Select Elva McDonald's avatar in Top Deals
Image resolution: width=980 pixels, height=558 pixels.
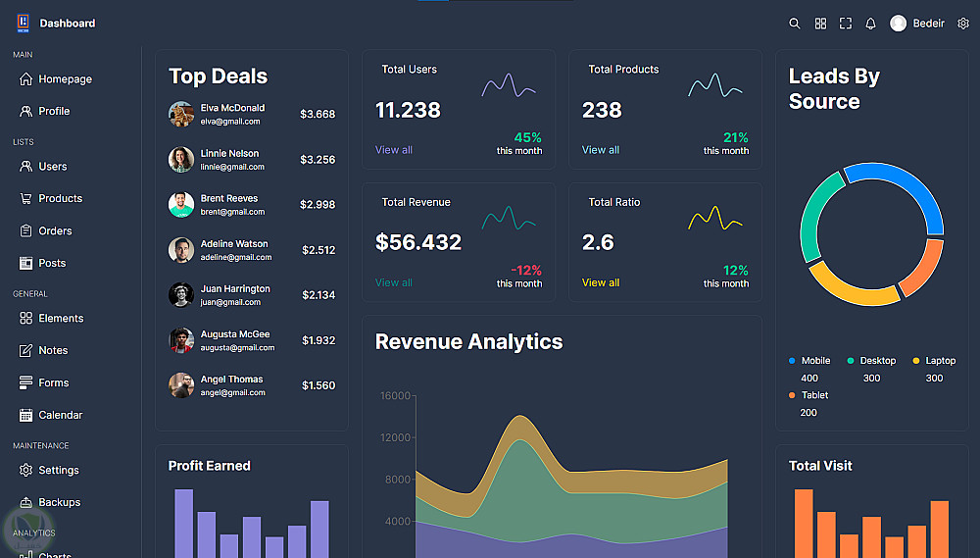click(x=181, y=115)
